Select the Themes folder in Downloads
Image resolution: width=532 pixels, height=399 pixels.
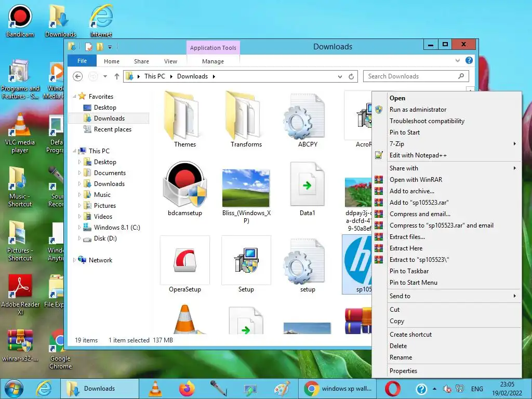[184, 119]
